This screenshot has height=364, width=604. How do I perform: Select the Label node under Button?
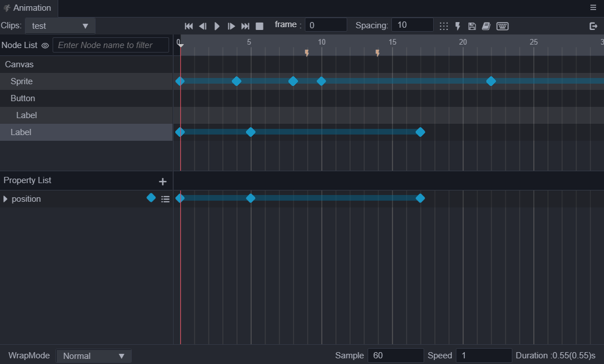click(87, 115)
